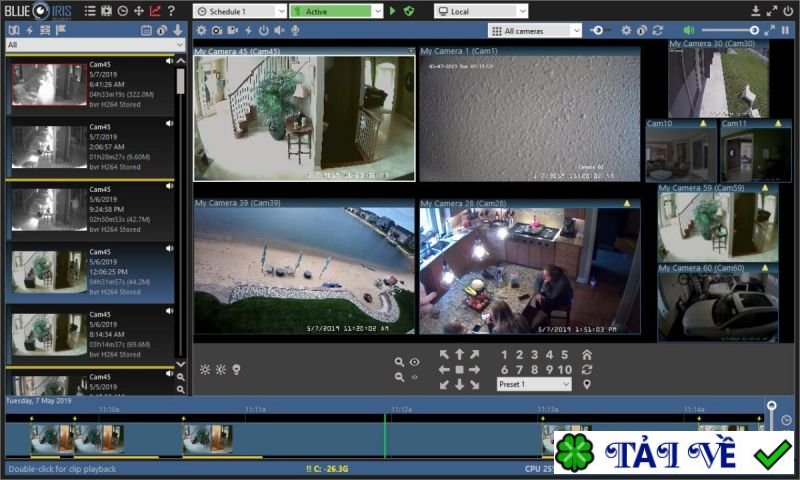Screen dimensions: 800x480
Task: Open the Local connection dropdown
Action: [x=481, y=11]
